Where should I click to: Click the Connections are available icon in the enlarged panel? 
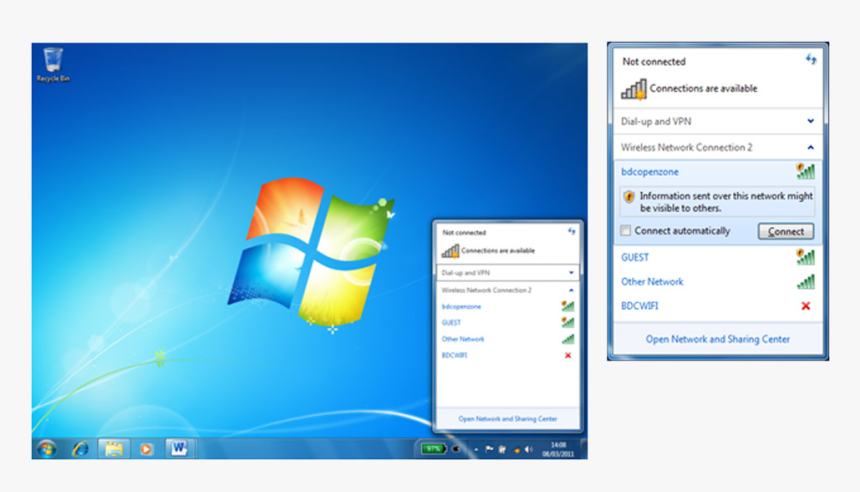633,89
